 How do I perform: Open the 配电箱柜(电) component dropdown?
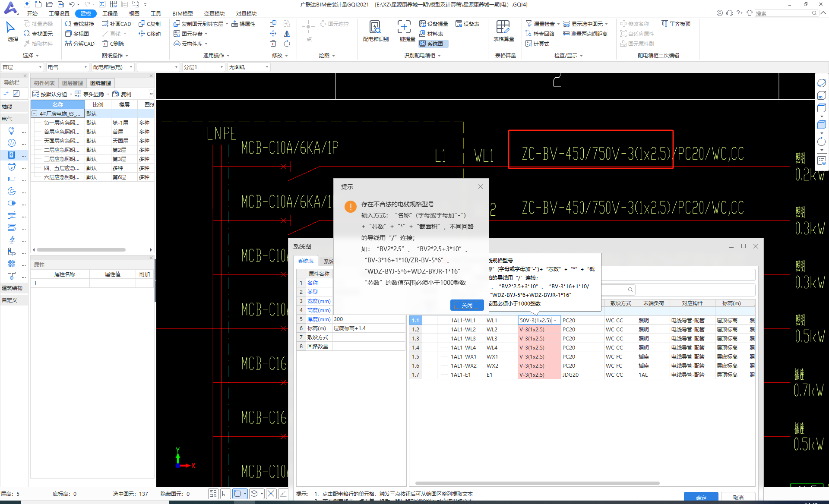(x=113, y=67)
